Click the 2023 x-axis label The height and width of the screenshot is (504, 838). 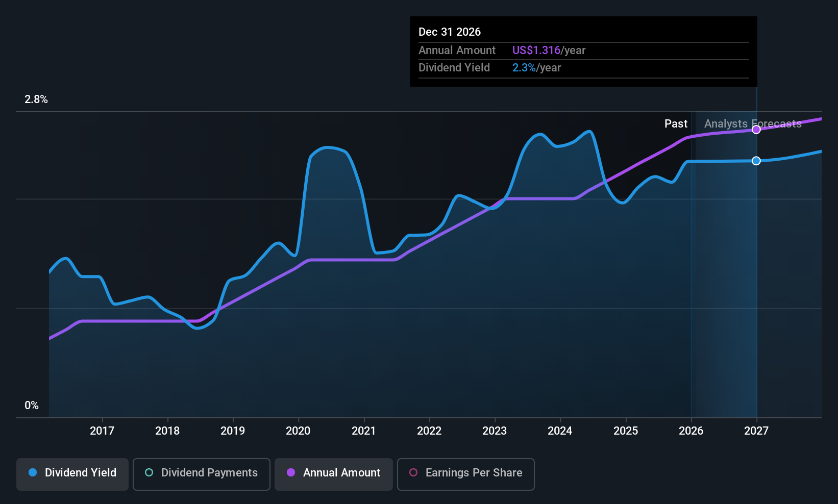[495, 431]
